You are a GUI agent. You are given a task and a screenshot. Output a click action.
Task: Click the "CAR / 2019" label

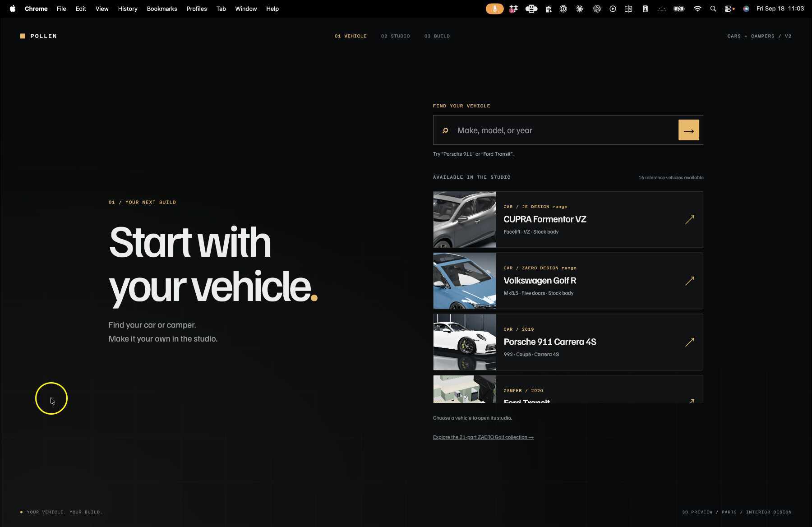[519, 329]
